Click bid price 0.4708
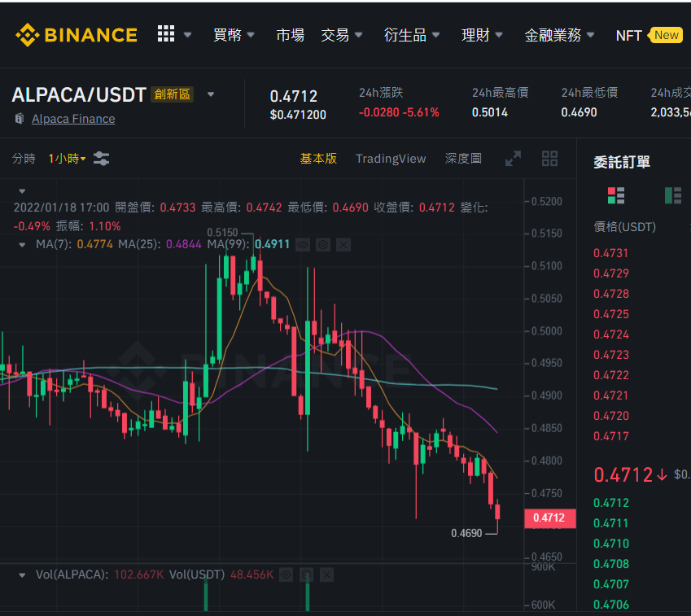This screenshot has height=616, width=691. pos(610,564)
